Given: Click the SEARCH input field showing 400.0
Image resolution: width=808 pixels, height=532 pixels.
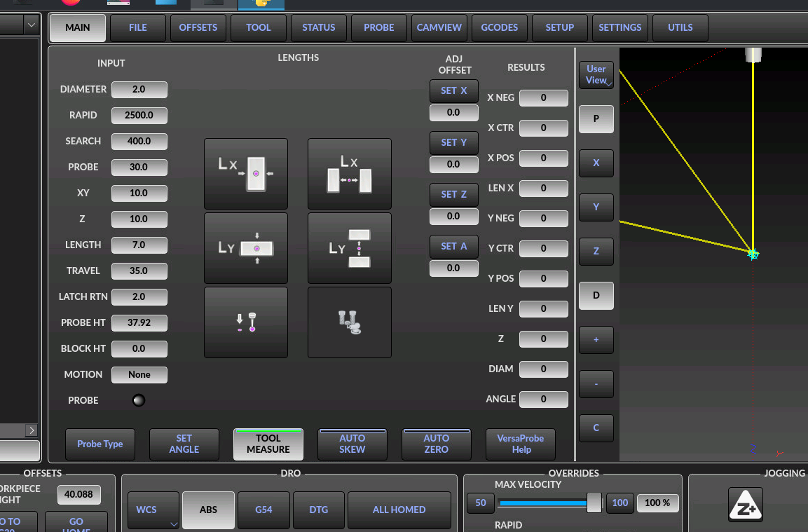Looking at the screenshot, I should point(139,142).
